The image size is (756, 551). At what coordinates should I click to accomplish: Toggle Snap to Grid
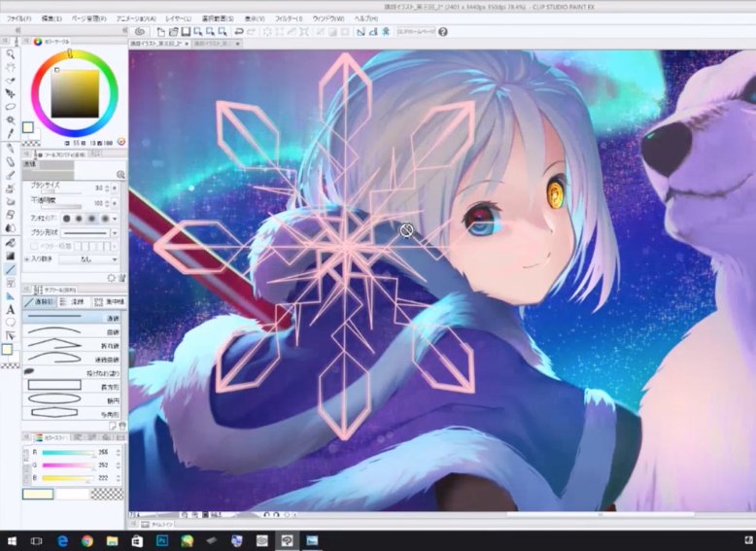pos(385,32)
